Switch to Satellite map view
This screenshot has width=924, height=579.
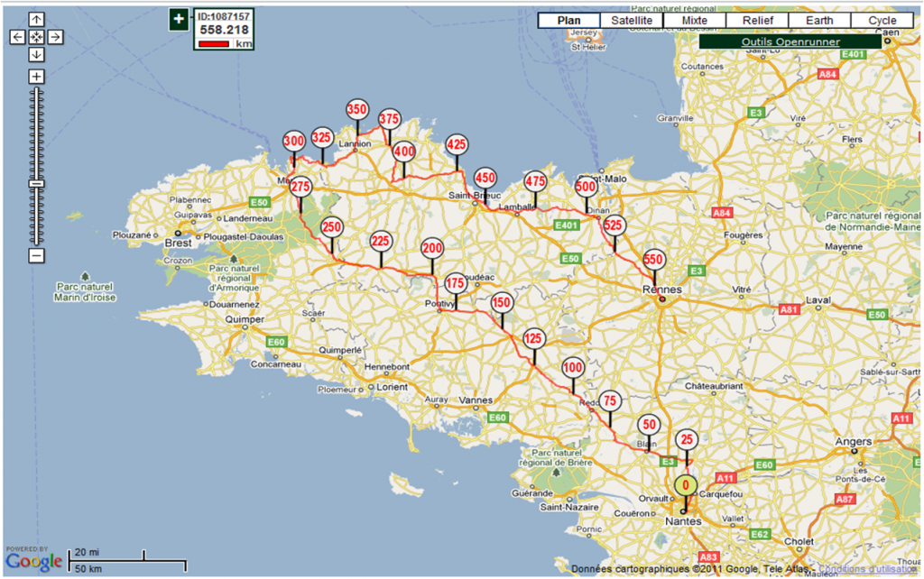[632, 21]
